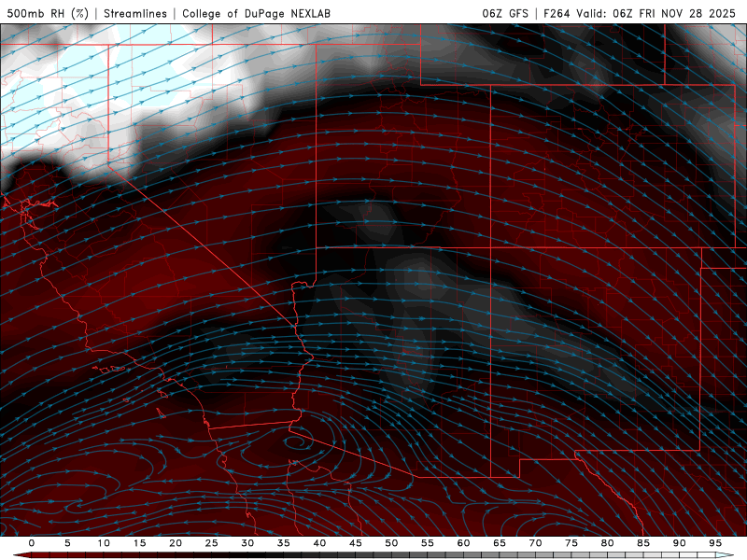Click the '80' colorbar scale label
The width and height of the screenshot is (747, 560).
coord(607,543)
